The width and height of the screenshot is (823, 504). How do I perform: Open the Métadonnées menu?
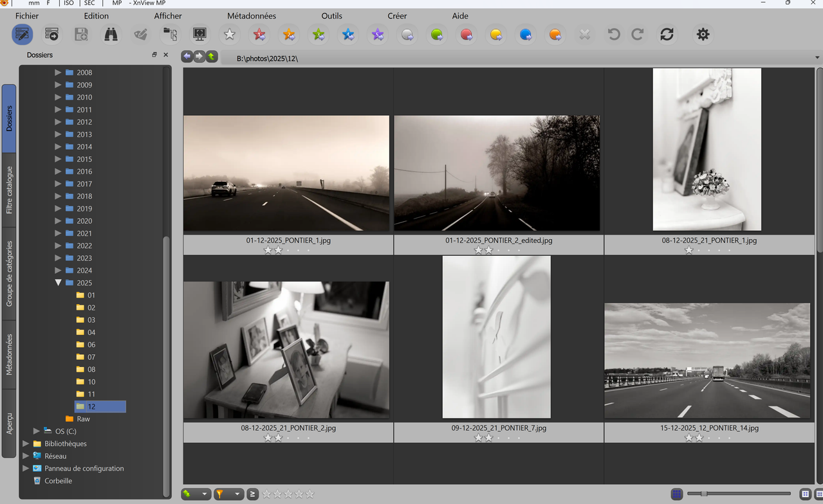(252, 15)
